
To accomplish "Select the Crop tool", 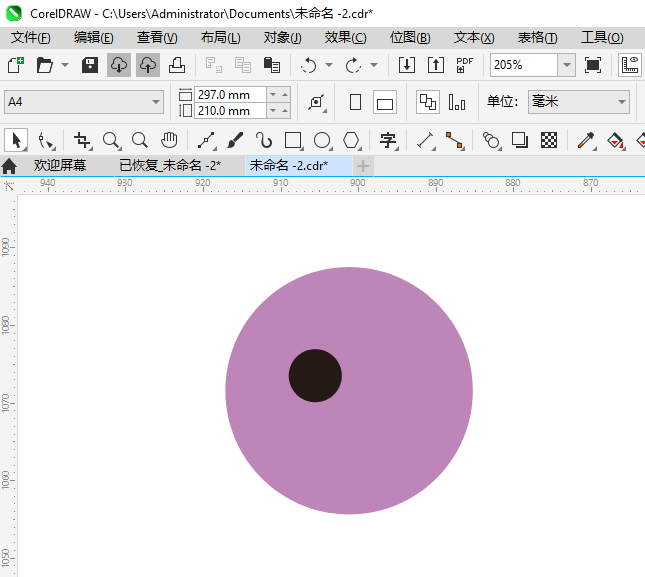I will [x=82, y=140].
